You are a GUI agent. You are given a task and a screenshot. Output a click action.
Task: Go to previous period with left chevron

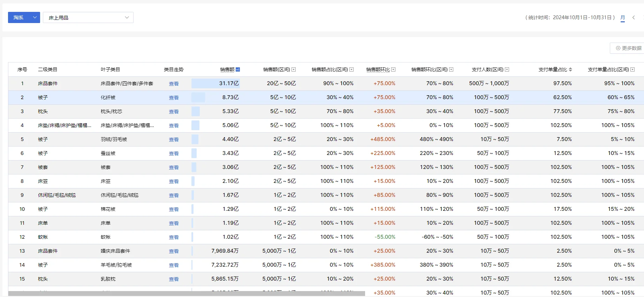pyautogui.click(x=634, y=17)
